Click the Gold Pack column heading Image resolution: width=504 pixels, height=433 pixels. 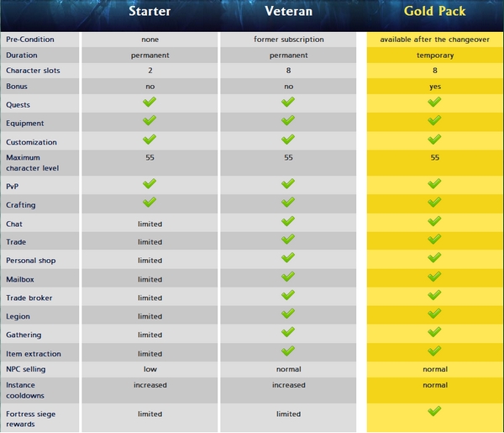434,12
